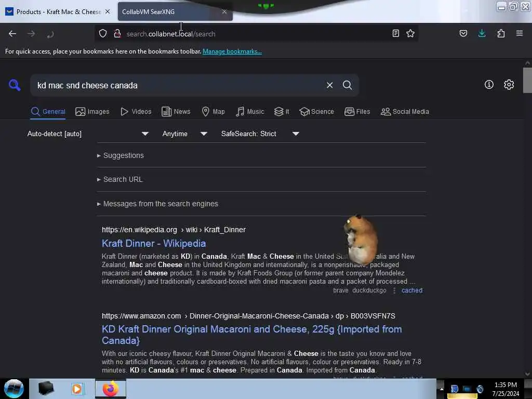Click the greyed-out forward navigation arrow
This screenshot has width=532, height=399.
tap(31, 34)
